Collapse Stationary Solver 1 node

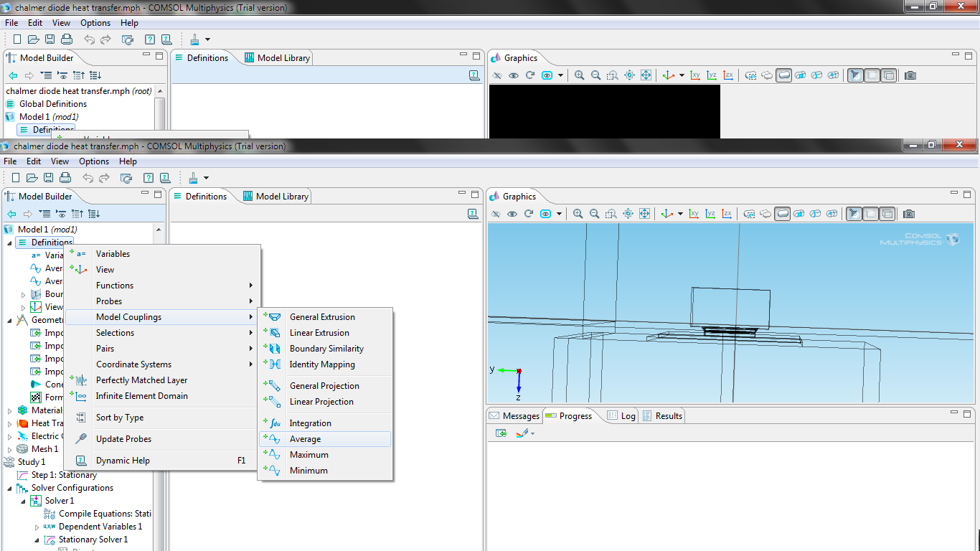37,540
